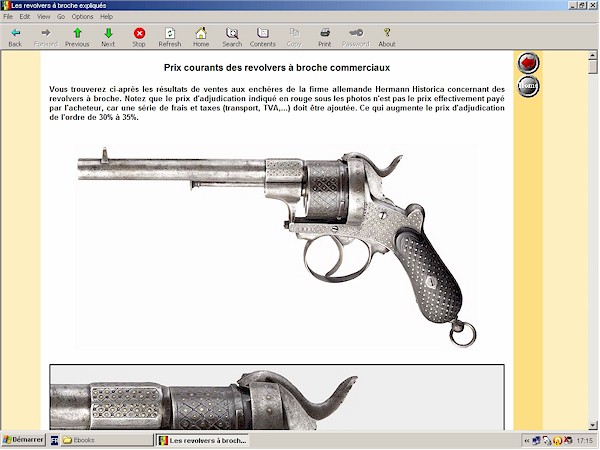The image size is (600, 450).
Task: Open the File menu
Action: (x=8, y=17)
